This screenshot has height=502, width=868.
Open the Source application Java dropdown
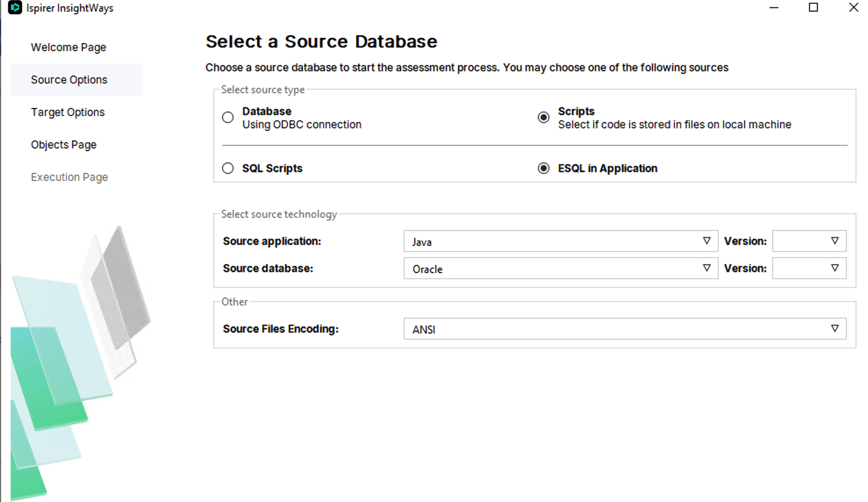click(x=560, y=241)
